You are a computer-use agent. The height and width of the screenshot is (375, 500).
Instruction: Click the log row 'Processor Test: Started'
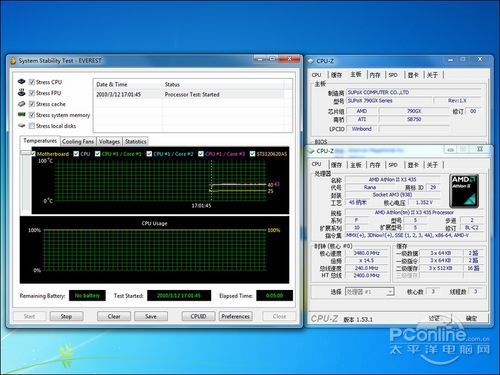[188, 94]
